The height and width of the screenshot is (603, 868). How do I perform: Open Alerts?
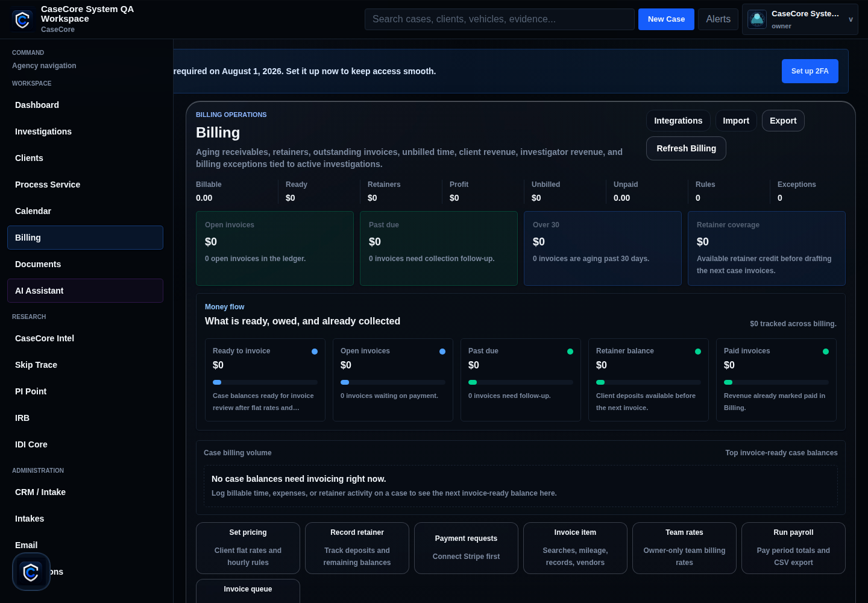(x=718, y=19)
